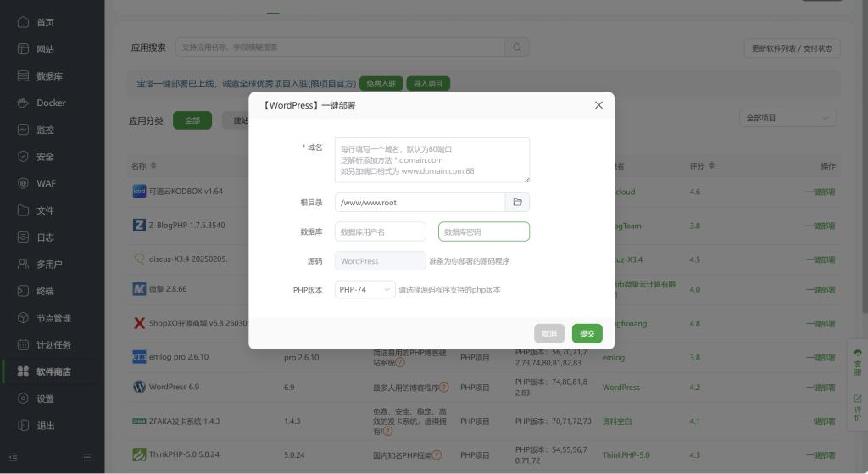
Task: Close the WordPress deployment dialog
Action: pyautogui.click(x=598, y=105)
